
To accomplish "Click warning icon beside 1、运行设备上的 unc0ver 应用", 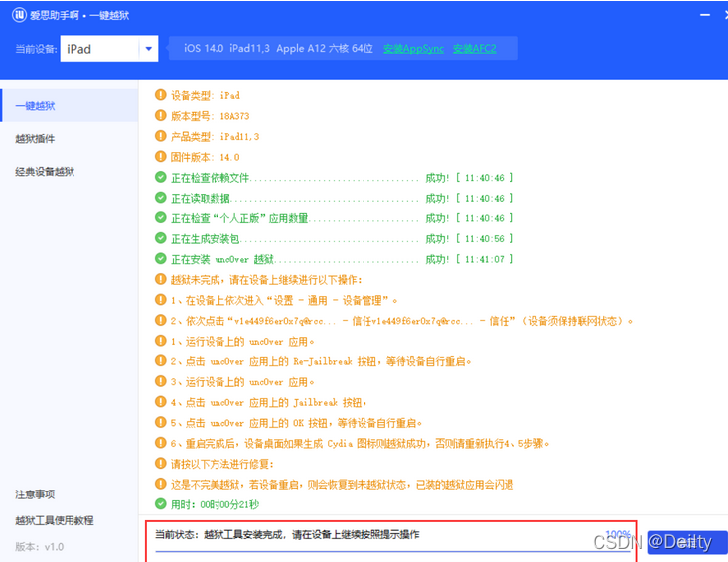I will point(161,341).
